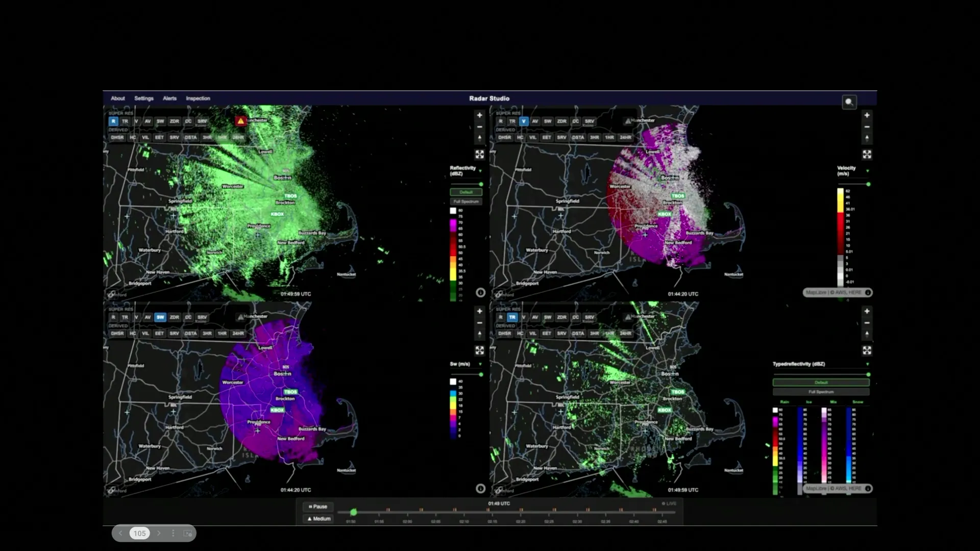This screenshot has width=980, height=551.
Task: Zoom out on the velocity map pane
Action: (x=867, y=127)
